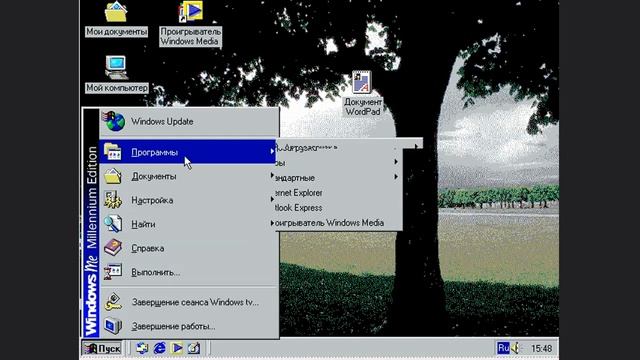Click the Пуск start button
Image resolution: width=640 pixels, height=360 pixels.
tap(102, 349)
